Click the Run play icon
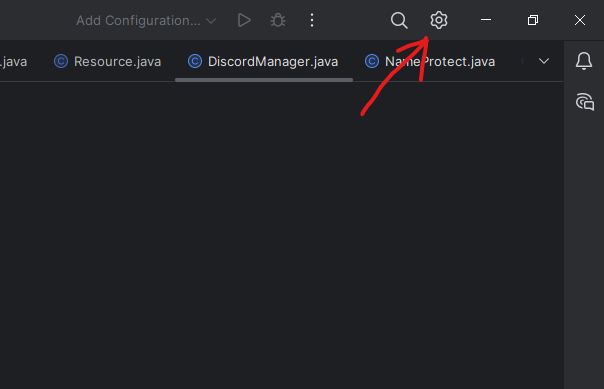Image resolution: width=604 pixels, height=389 pixels. (x=244, y=20)
